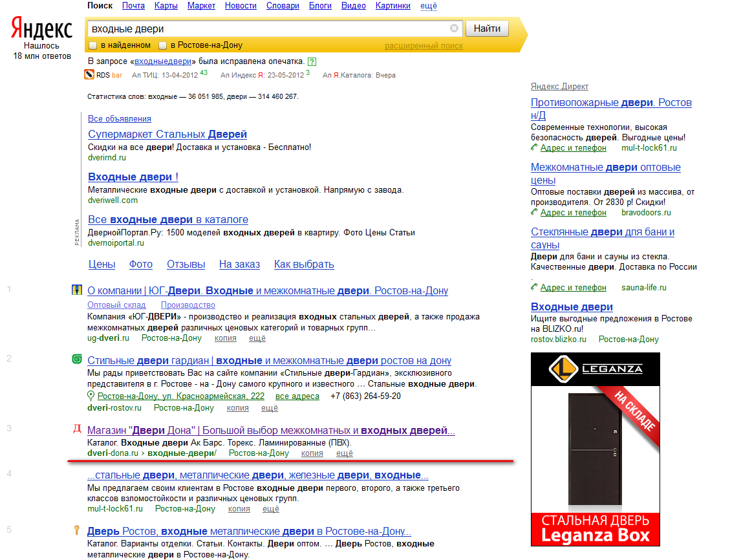The image size is (730, 560).
Task: Open the Новости service tab
Action: (x=241, y=6)
